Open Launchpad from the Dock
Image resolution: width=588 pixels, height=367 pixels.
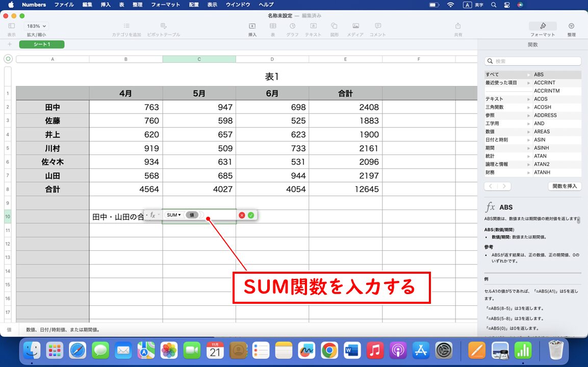point(55,350)
